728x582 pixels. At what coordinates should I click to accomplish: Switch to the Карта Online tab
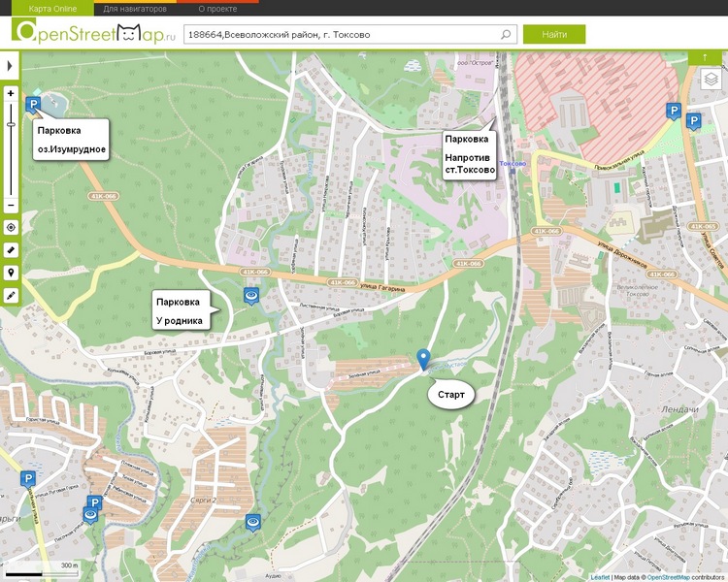[52, 9]
